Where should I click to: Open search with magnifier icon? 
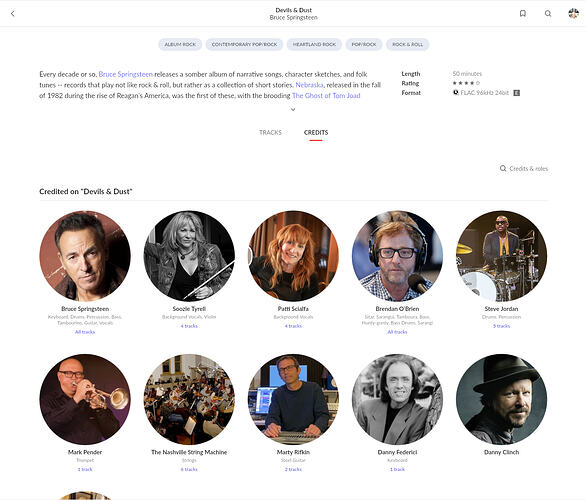pos(548,13)
